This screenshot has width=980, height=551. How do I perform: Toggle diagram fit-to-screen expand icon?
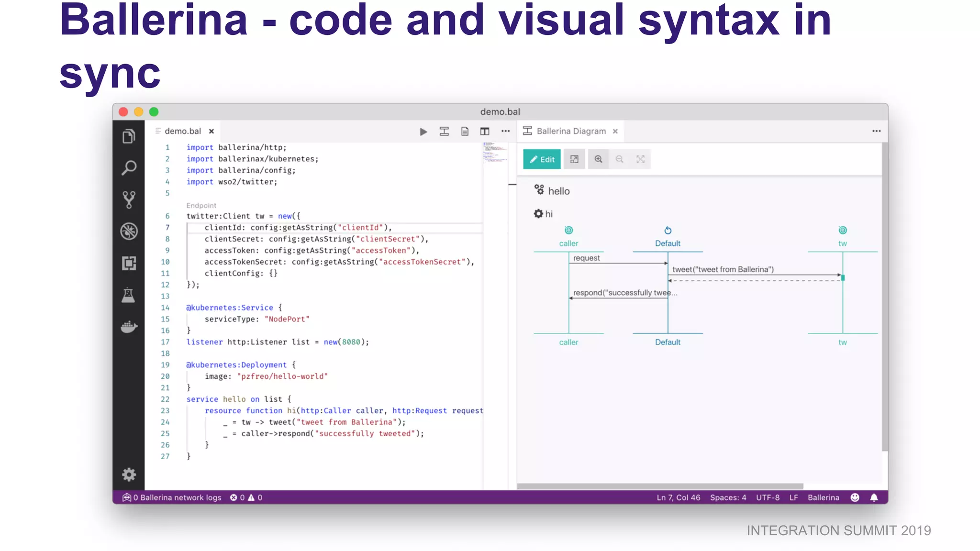click(x=640, y=159)
